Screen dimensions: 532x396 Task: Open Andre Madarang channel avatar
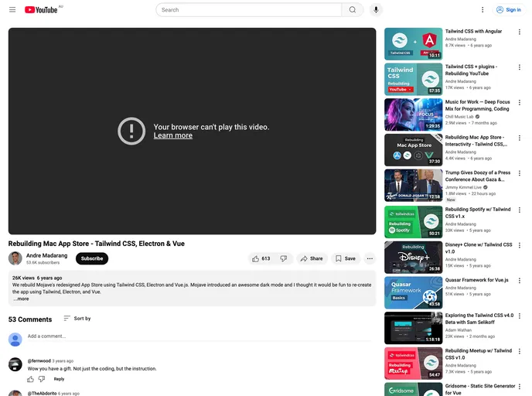[15, 258]
